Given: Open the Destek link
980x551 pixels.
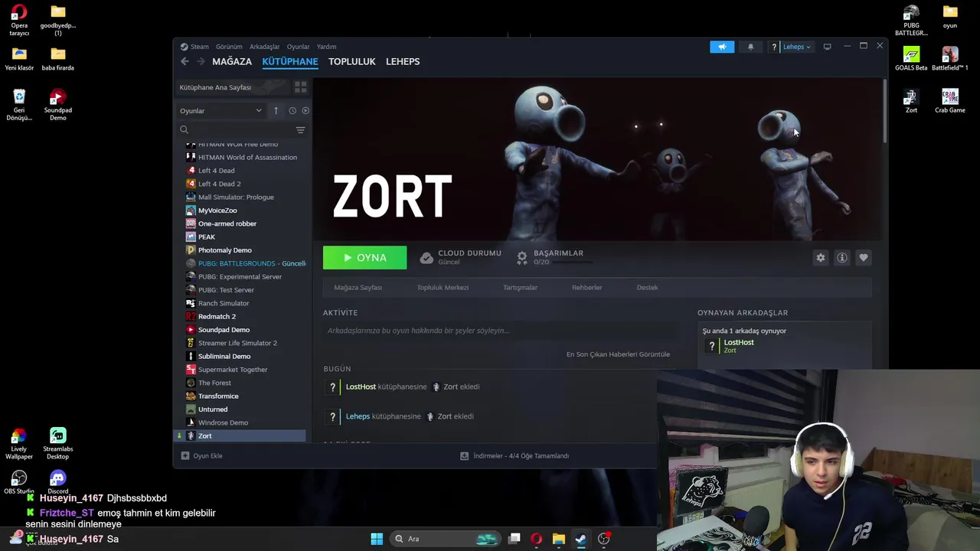Looking at the screenshot, I should point(647,288).
